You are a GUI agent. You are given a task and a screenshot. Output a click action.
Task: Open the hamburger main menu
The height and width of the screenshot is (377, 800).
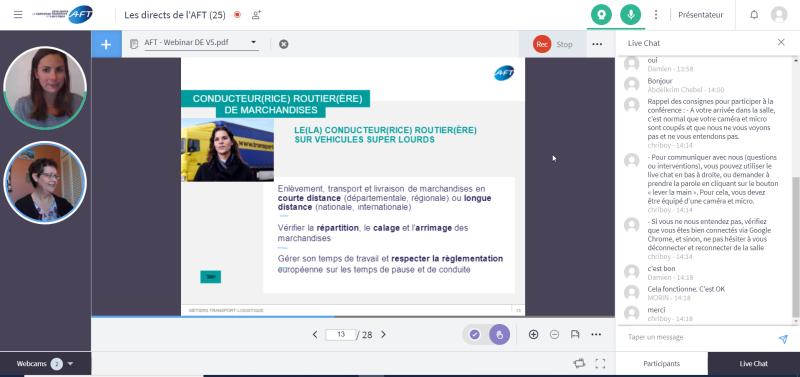tap(18, 15)
